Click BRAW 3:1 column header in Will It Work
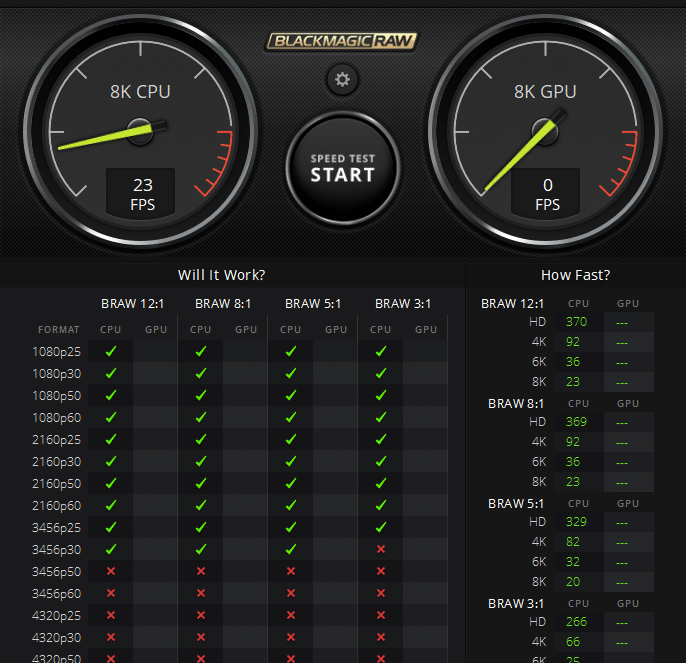The height and width of the screenshot is (663, 686). coord(403,304)
